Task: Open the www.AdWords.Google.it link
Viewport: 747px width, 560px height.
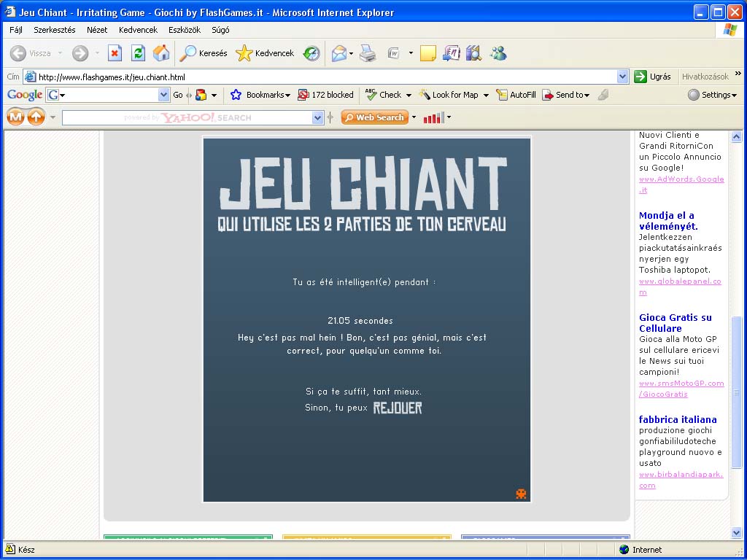Action: click(681, 184)
